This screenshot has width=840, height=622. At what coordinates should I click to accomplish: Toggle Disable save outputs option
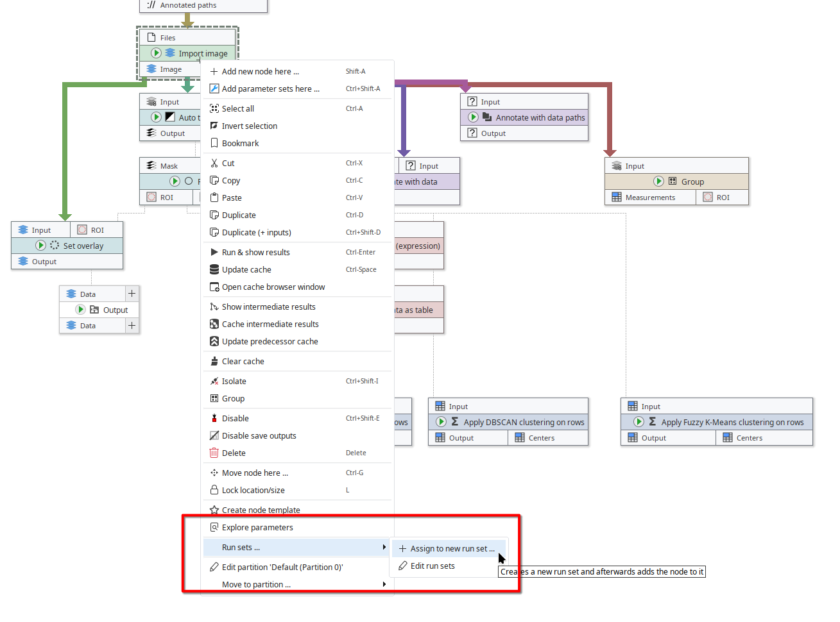pyautogui.click(x=259, y=435)
